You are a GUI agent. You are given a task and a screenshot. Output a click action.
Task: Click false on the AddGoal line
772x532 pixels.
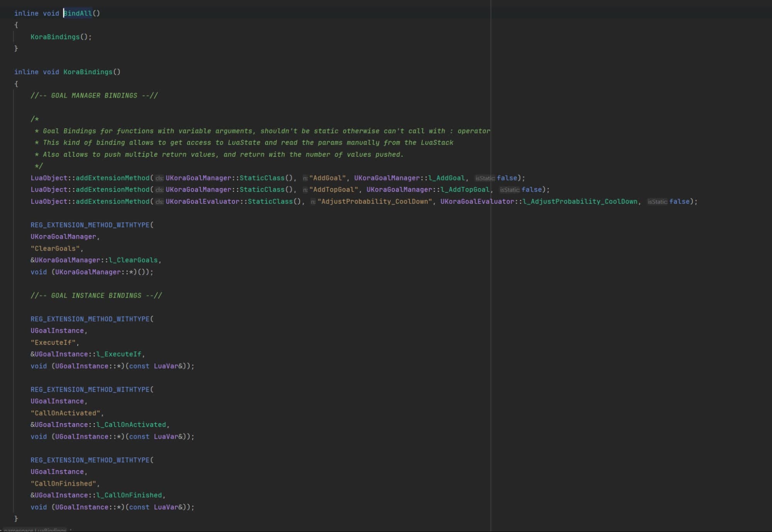click(507, 178)
